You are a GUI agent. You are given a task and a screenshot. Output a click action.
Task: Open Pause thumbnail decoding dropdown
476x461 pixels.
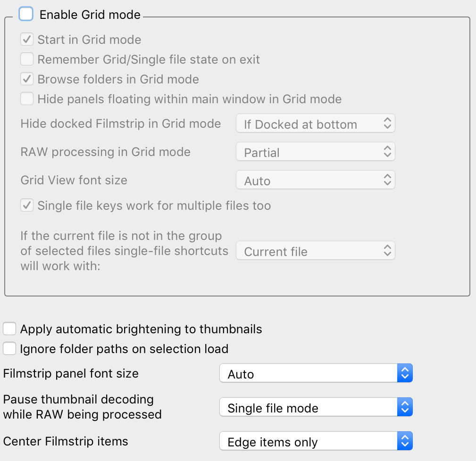[x=316, y=408]
